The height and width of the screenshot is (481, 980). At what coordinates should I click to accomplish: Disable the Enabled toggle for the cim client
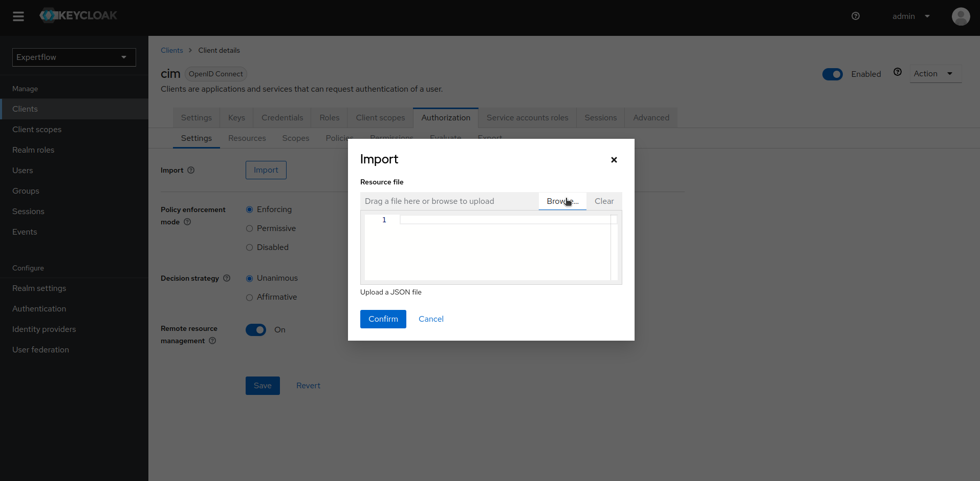(x=832, y=74)
